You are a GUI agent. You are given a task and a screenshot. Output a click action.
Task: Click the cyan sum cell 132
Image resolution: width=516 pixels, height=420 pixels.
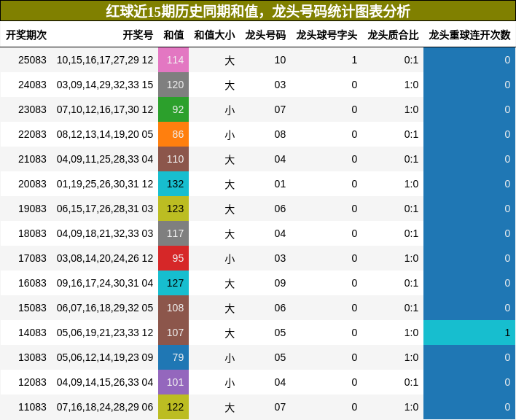click(173, 184)
